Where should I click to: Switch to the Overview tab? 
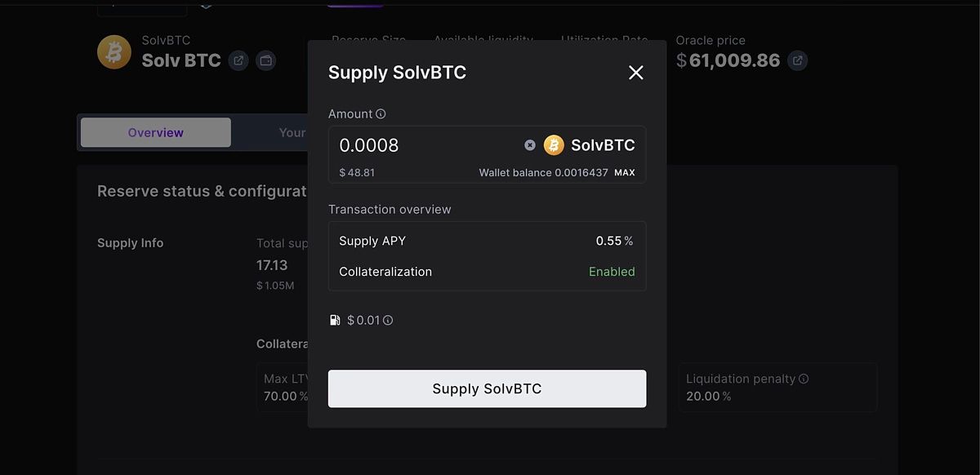click(x=156, y=132)
